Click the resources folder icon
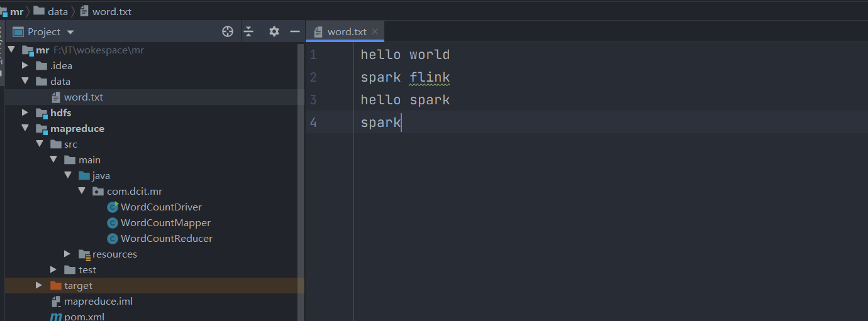The width and height of the screenshot is (868, 321). 84,254
